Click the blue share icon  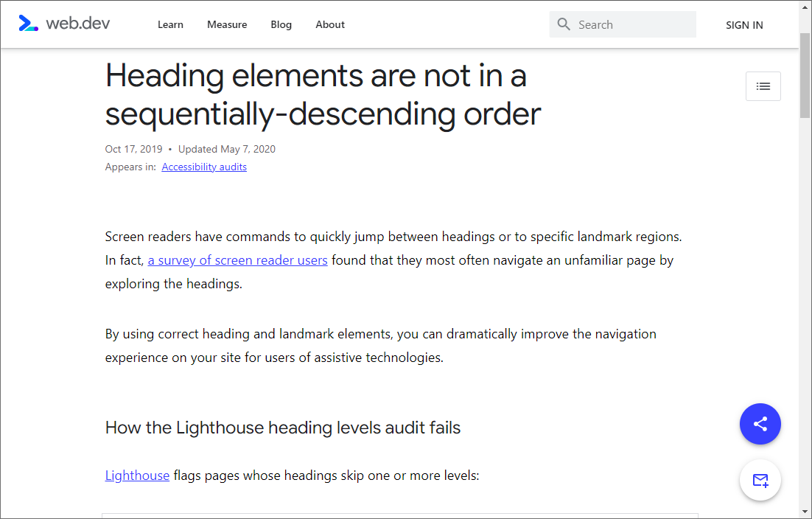click(760, 424)
